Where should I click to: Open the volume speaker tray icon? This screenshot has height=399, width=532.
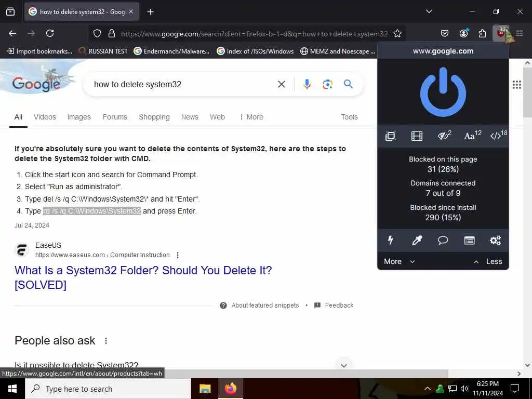point(464,389)
